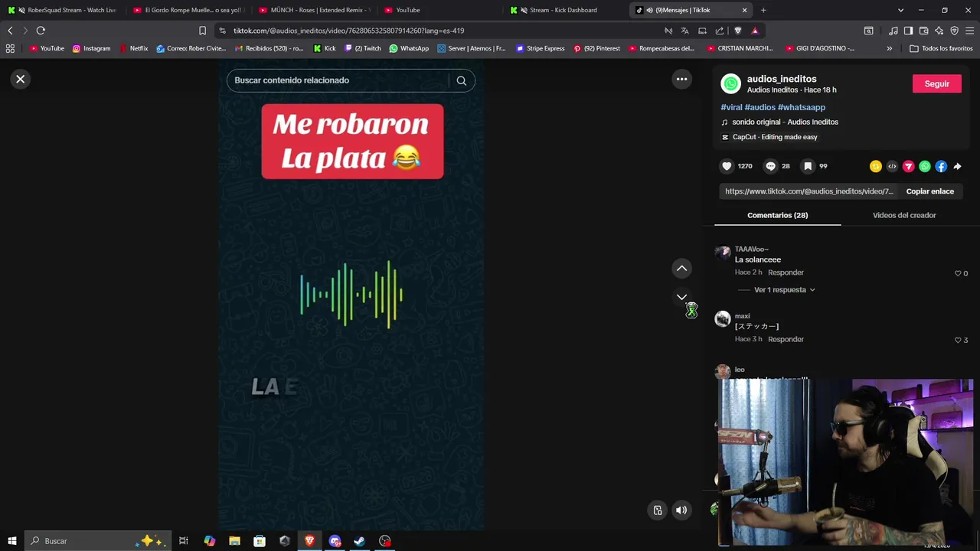This screenshot has height=551, width=980.
Task: Open Brave Wallet icon
Action: click(x=923, y=31)
